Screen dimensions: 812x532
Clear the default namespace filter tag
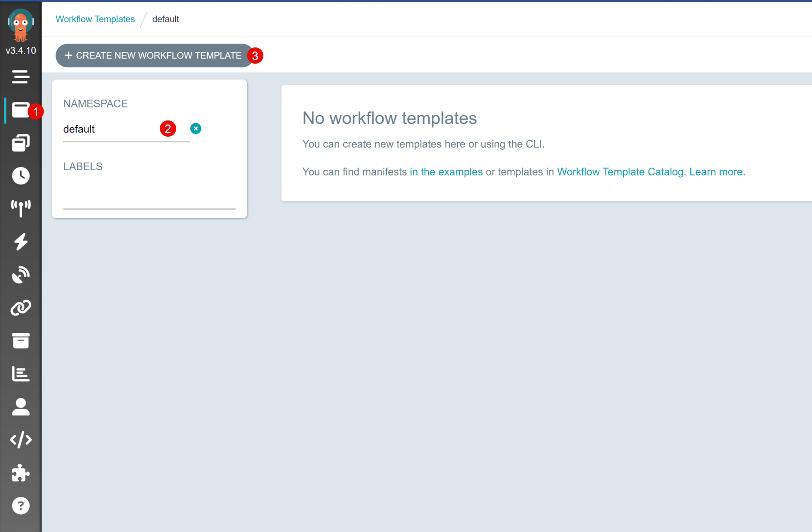pyautogui.click(x=196, y=128)
